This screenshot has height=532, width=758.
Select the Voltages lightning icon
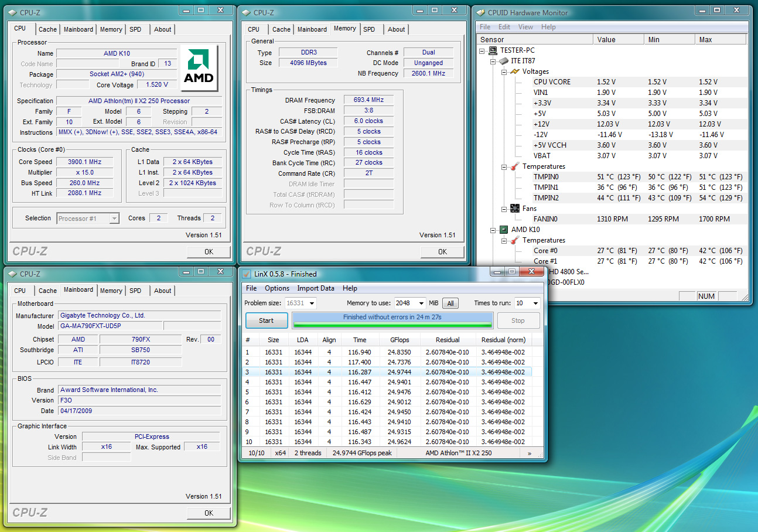coord(514,71)
